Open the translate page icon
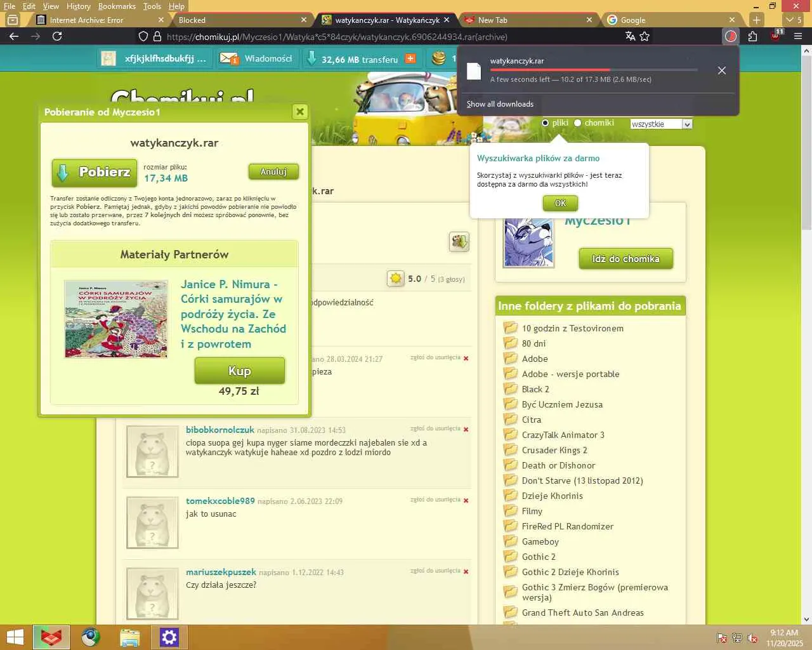812x650 pixels. click(x=630, y=36)
